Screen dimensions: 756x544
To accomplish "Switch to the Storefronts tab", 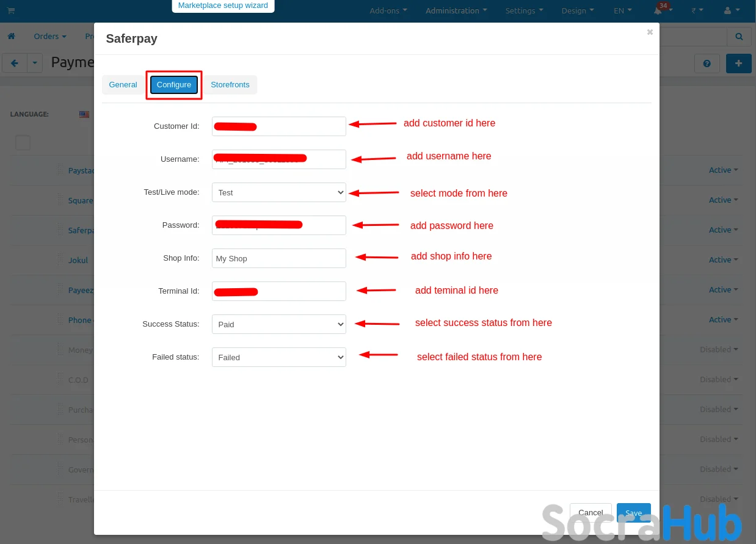I will (230, 85).
